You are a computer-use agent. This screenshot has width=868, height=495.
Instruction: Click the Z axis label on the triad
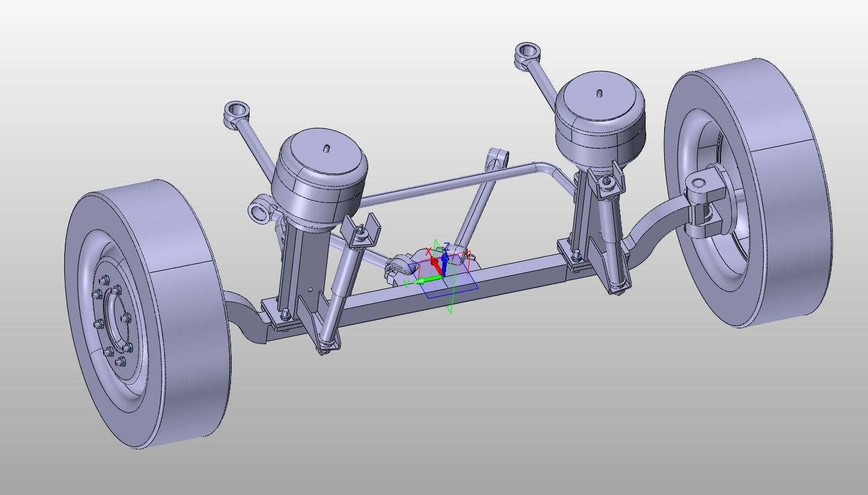point(447,246)
